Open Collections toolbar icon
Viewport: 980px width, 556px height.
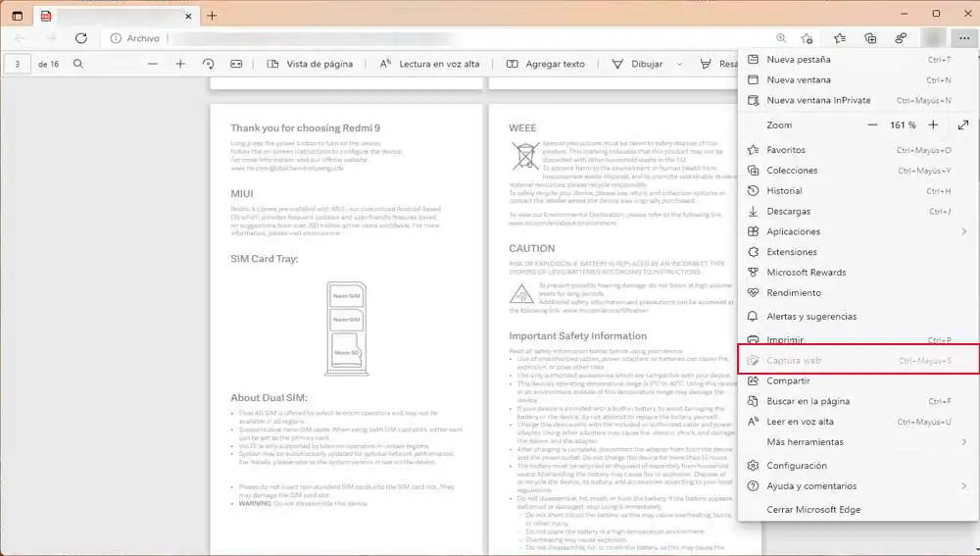coord(870,38)
